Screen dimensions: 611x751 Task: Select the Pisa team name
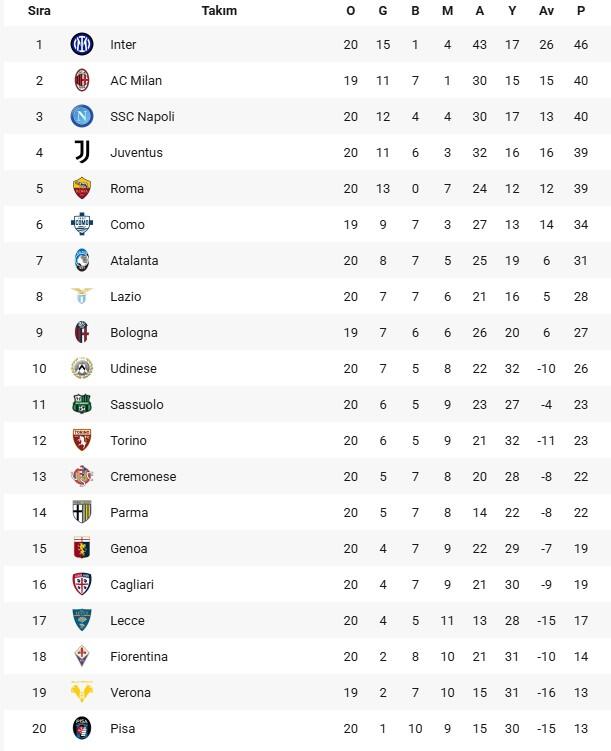tap(123, 728)
